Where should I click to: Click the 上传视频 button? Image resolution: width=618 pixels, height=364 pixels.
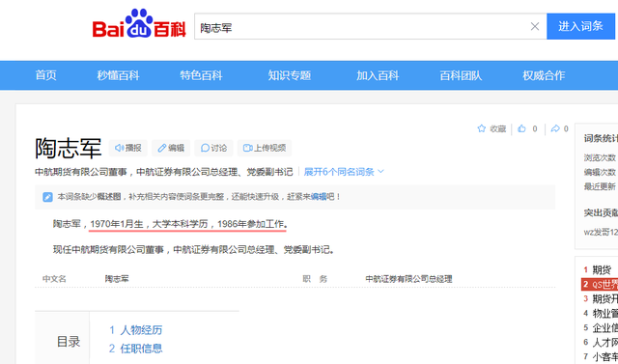point(265,148)
